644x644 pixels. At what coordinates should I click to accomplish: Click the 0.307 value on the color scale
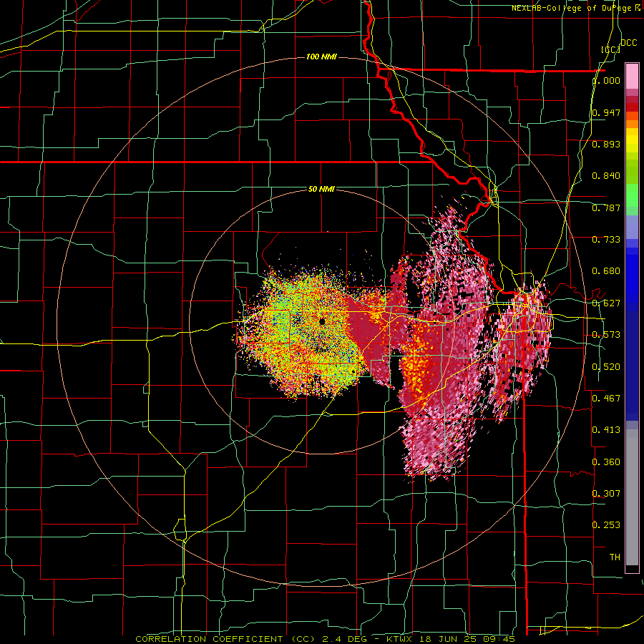tap(606, 493)
